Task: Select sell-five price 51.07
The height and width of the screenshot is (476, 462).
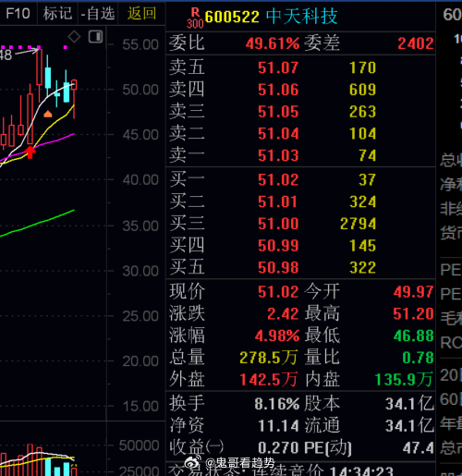Action: (x=278, y=67)
